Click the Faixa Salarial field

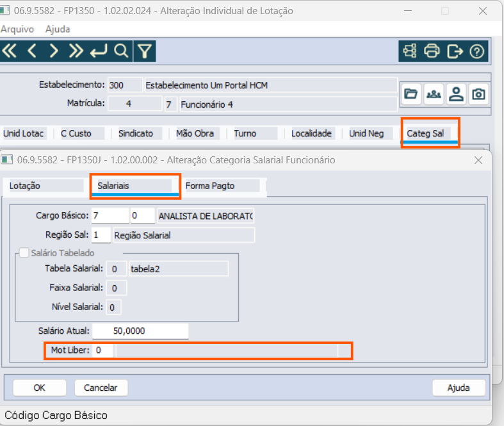click(x=116, y=288)
